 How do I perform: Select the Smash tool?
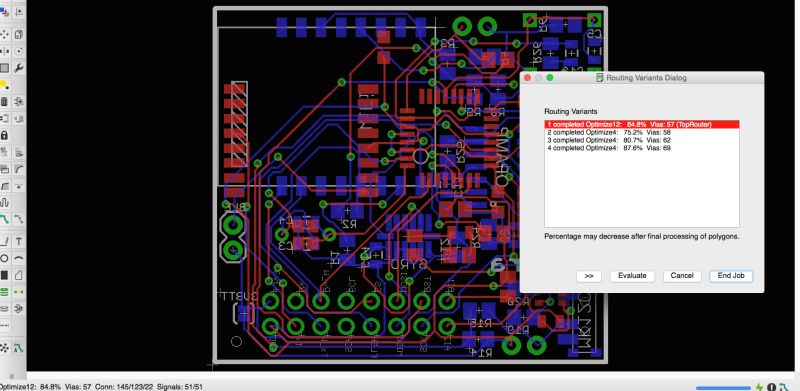5,169
